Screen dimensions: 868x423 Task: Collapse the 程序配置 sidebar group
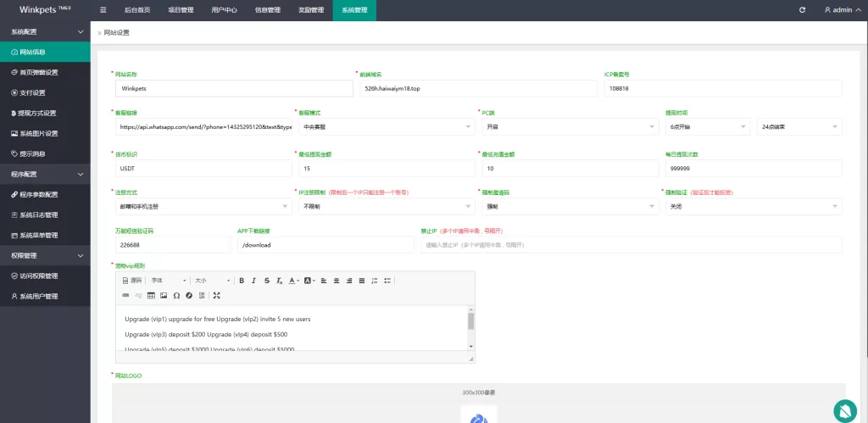pos(45,174)
